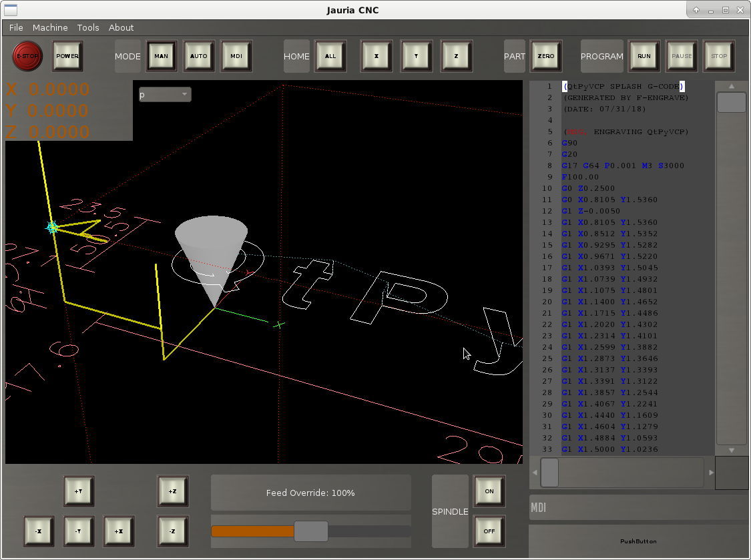Click the window menu icon in title bar
This screenshot has width=751, height=560.
[11, 9]
